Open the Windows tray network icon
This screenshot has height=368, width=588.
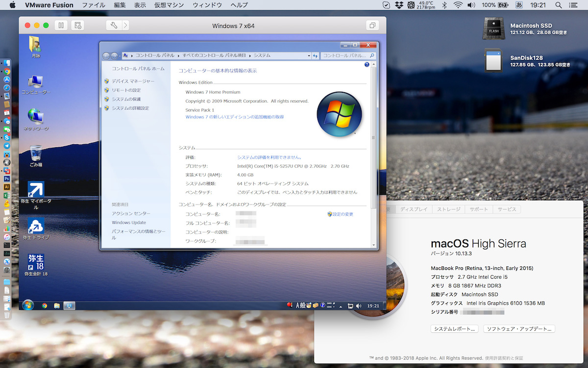tap(350, 306)
